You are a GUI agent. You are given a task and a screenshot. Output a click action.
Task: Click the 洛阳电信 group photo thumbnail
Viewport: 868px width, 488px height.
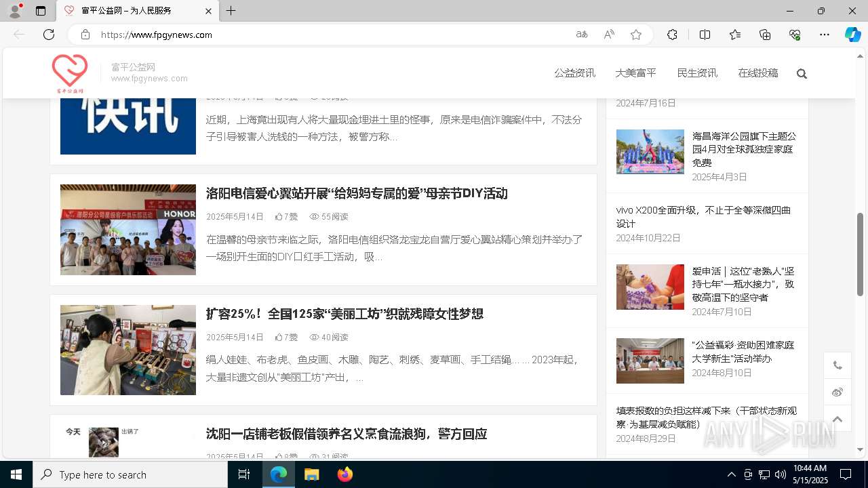(128, 230)
